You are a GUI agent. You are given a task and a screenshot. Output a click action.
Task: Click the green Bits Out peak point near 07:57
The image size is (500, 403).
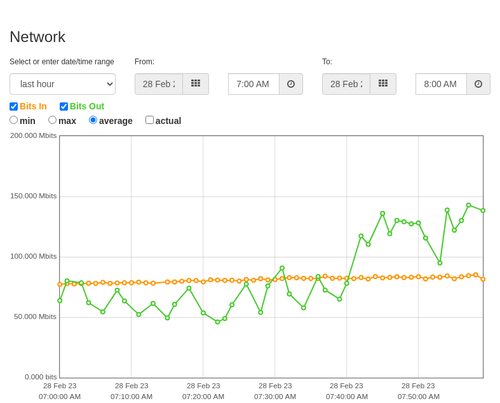469,205
